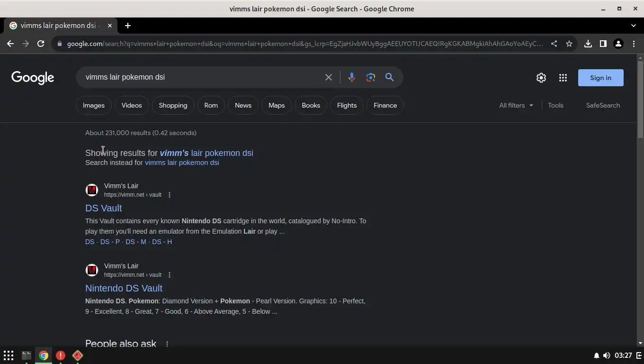
Task: Click the browser forward arrow
Action: (x=26, y=44)
